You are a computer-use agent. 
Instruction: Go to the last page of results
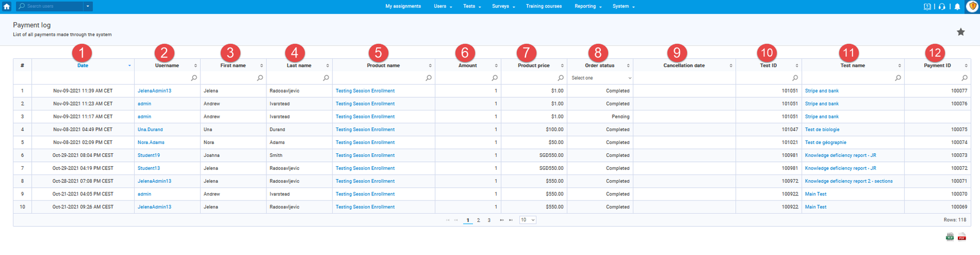511,220
